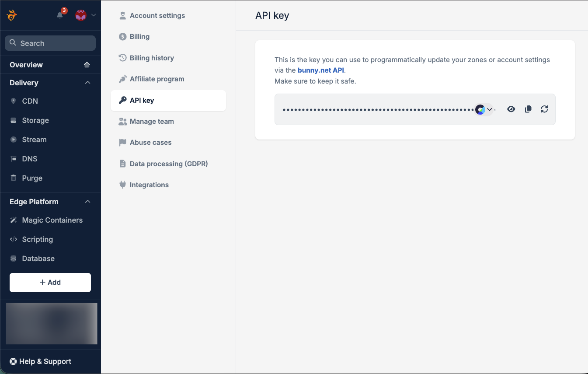Reveal the hidden API key
The image size is (588, 374).
point(511,109)
